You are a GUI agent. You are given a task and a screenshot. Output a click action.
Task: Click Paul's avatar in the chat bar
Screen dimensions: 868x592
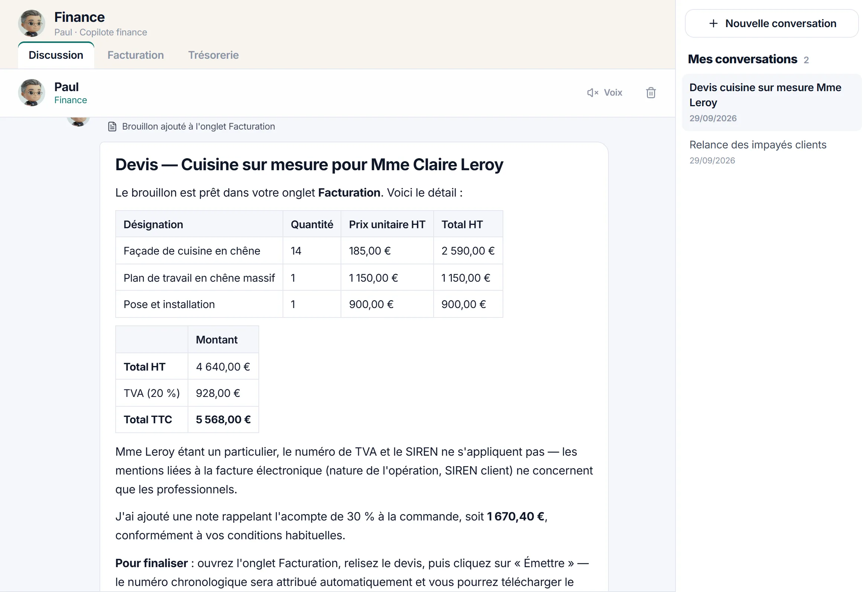pos(32,93)
